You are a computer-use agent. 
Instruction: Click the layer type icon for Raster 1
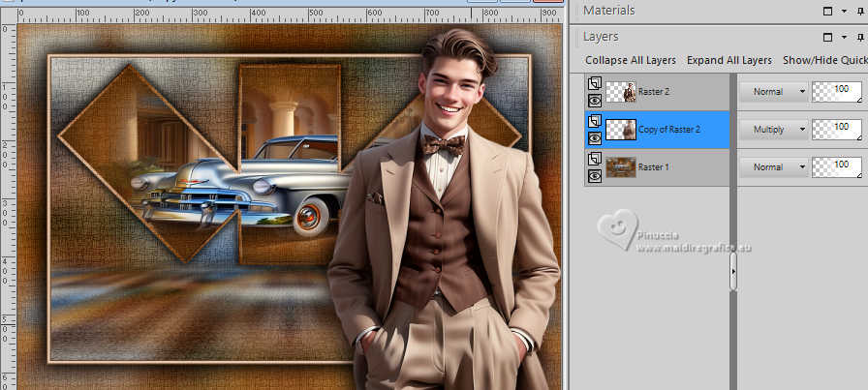click(x=593, y=159)
